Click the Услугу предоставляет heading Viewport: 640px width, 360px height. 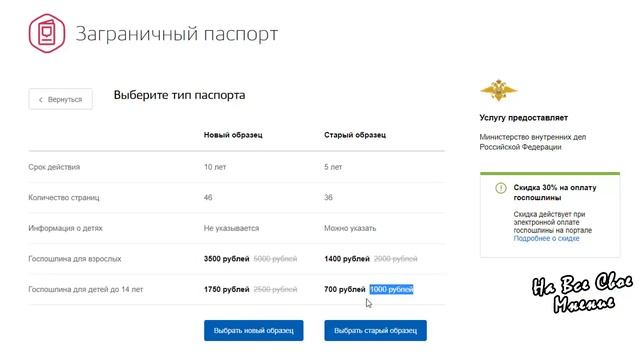(x=523, y=118)
